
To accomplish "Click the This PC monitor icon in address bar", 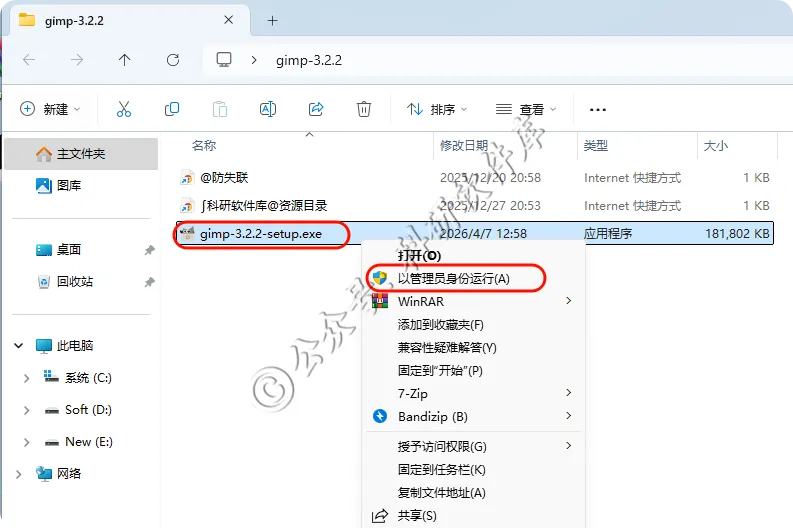I will pos(224,60).
